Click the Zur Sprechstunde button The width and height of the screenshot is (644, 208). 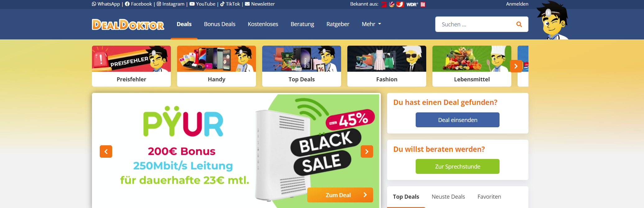(x=458, y=166)
